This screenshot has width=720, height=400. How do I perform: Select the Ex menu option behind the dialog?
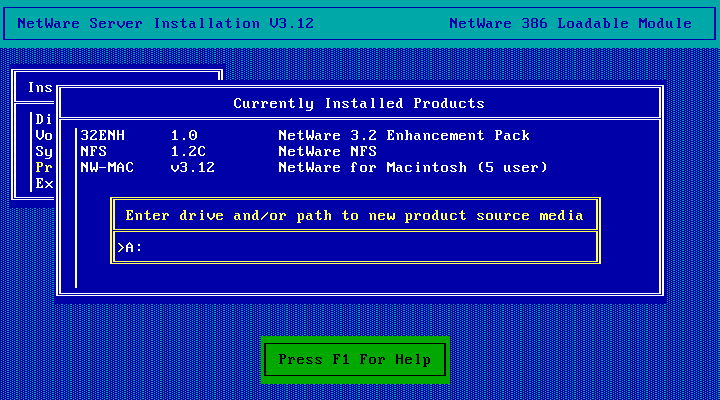(x=44, y=184)
